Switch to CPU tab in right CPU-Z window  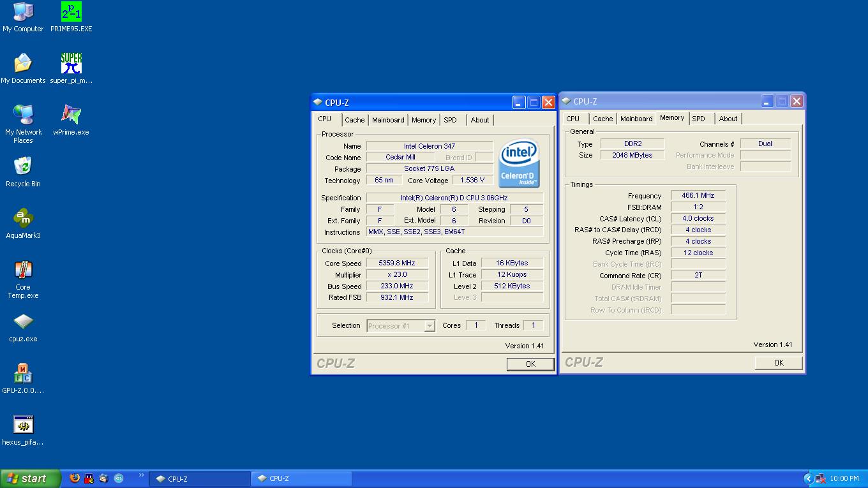pos(573,119)
